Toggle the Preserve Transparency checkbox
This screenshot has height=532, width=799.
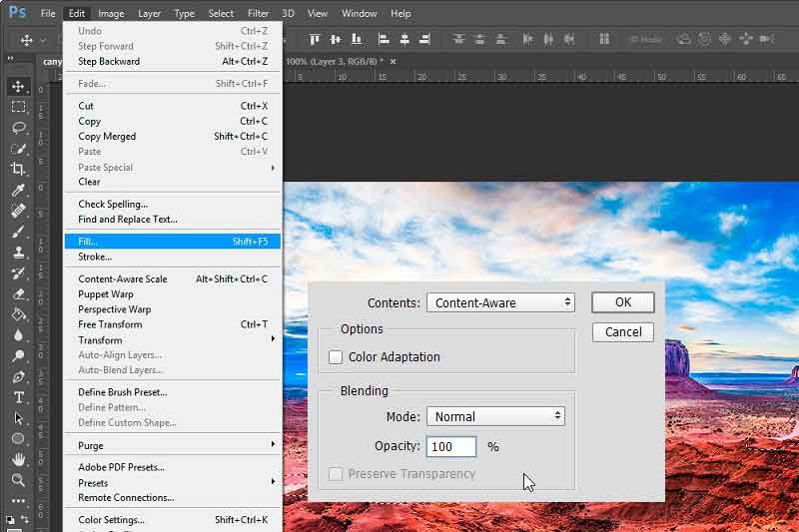click(x=336, y=474)
